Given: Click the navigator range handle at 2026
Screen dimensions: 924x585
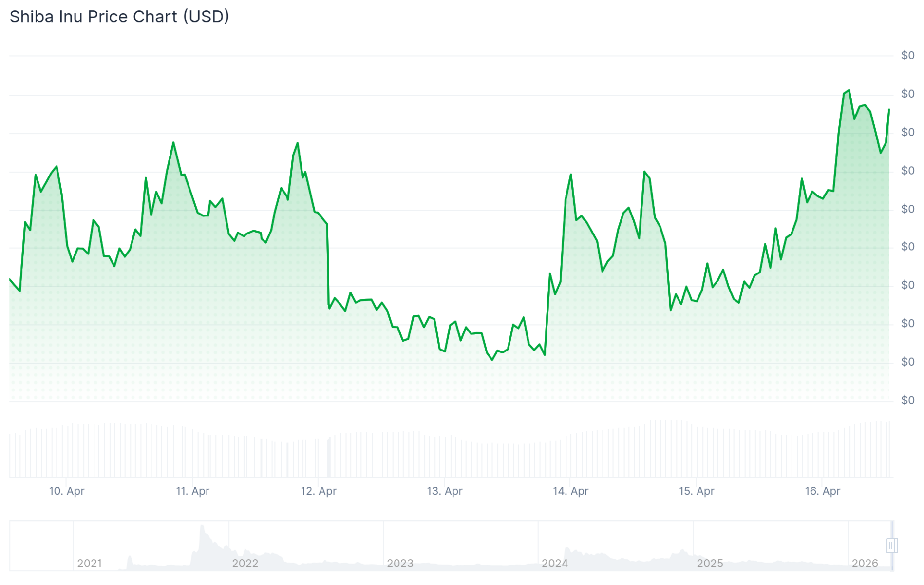Looking at the screenshot, I should pos(891,545).
